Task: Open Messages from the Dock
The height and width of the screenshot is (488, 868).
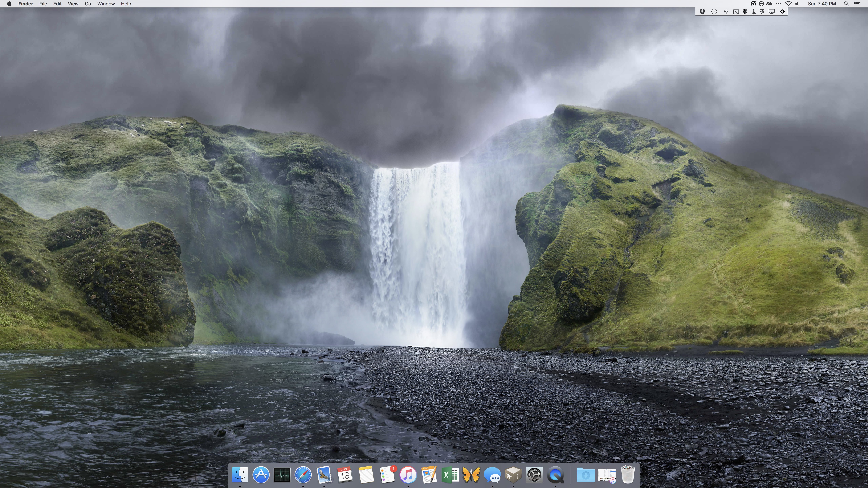Action: [492, 475]
